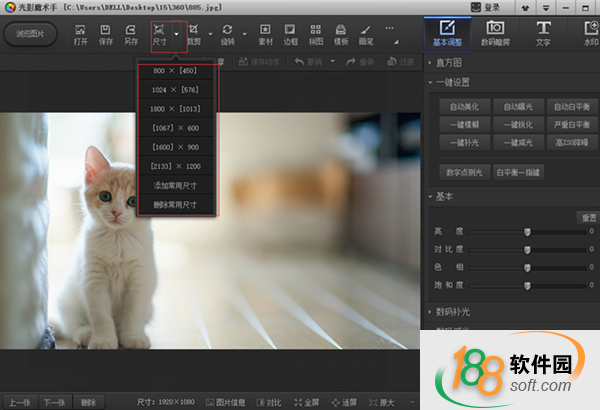The width and height of the screenshot is (600, 410).
Task: Click 保存动作 save action icon
Action: 259,62
